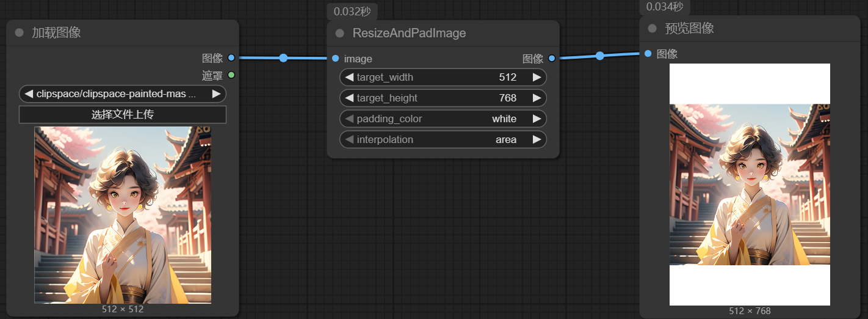This screenshot has width=868, height=319.
Task: Click the 图像 output port on 加载图像 node
Action: 231,58
